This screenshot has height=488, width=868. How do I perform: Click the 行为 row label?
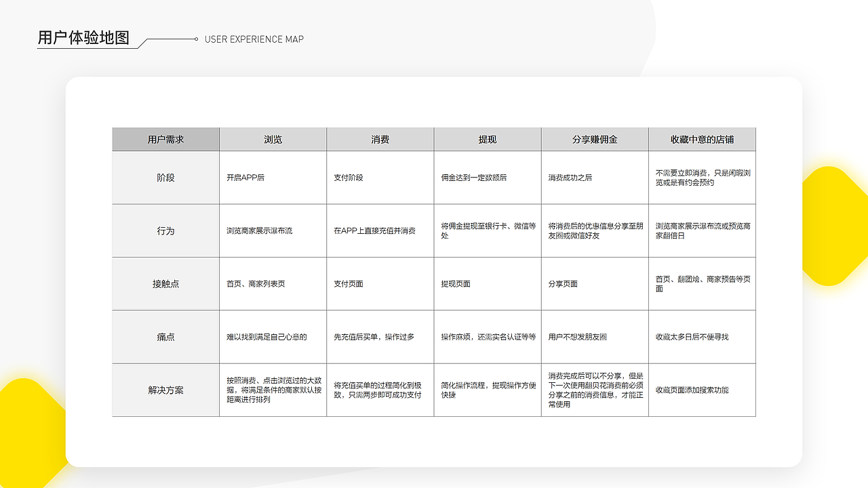[x=165, y=230]
